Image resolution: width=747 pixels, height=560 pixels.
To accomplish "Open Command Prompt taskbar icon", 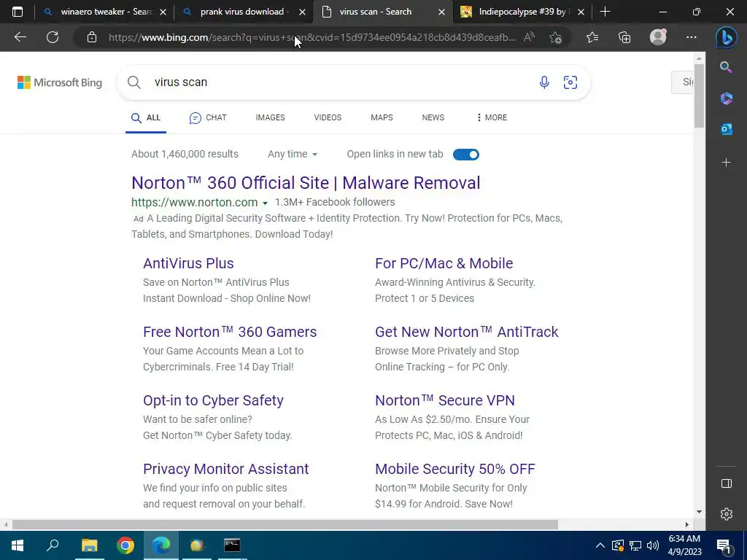I will pyautogui.click(x=232, y=545).
